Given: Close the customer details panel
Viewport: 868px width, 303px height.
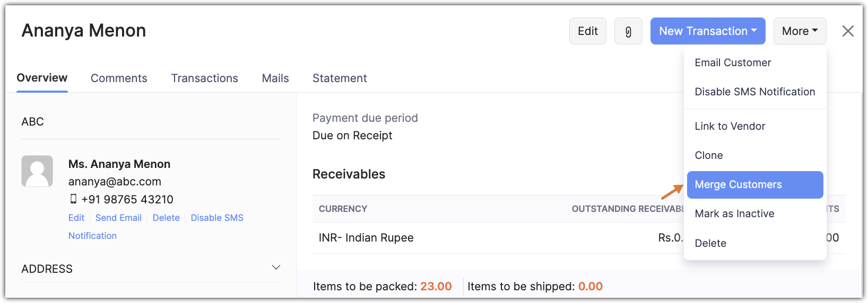Looking at the screenshot, I should click(848, 31).
